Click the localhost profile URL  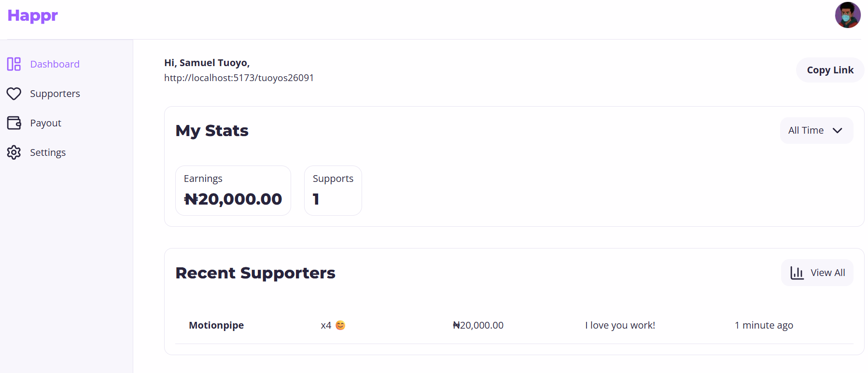239,78
